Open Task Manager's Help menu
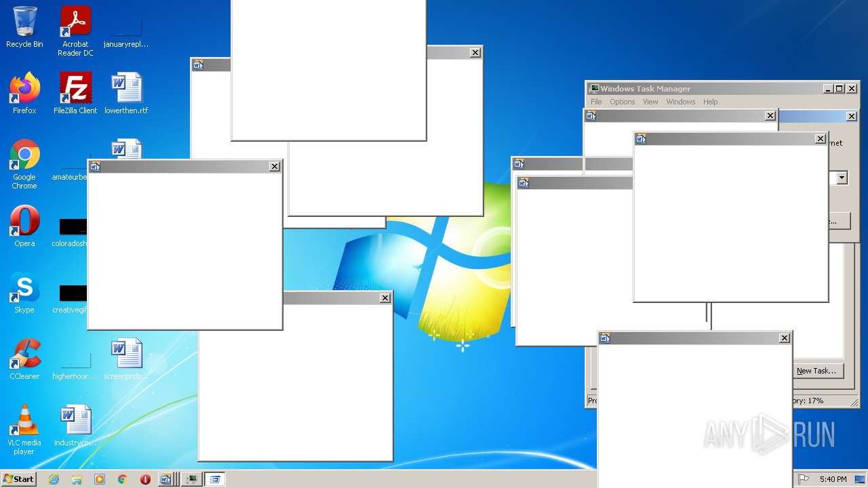This screenshot has height=488, width=868. [710, 102]
